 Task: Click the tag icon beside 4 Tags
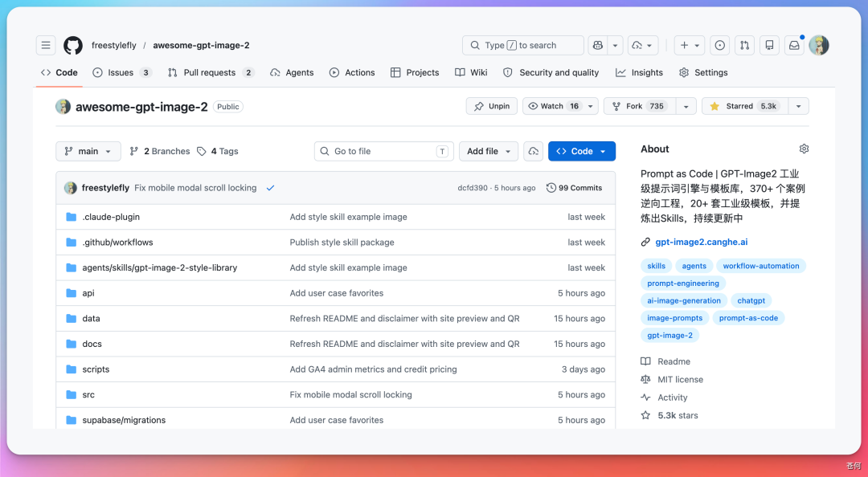[x=202, y=151]
